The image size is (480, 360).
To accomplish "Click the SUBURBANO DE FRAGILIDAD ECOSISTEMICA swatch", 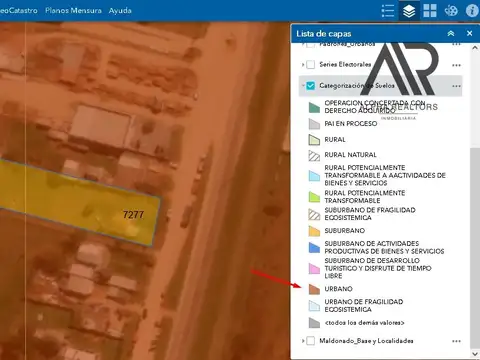I will click(314, 214).
